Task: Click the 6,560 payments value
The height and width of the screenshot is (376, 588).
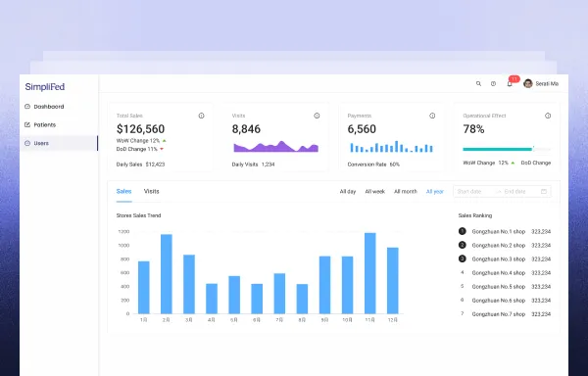Action: [362, 129]
